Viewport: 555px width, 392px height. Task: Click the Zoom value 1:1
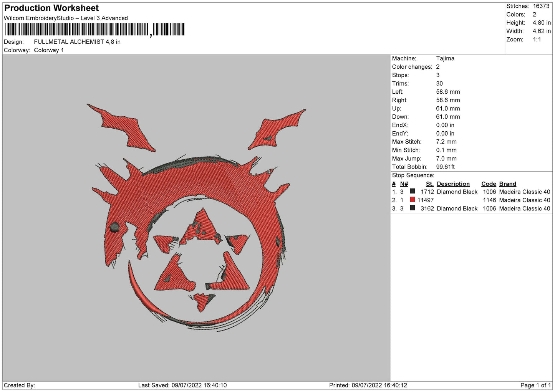click(x=537, y=40)
